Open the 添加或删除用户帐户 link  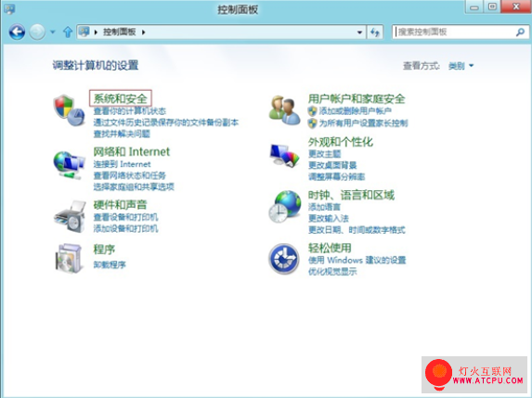coord(355,110)
